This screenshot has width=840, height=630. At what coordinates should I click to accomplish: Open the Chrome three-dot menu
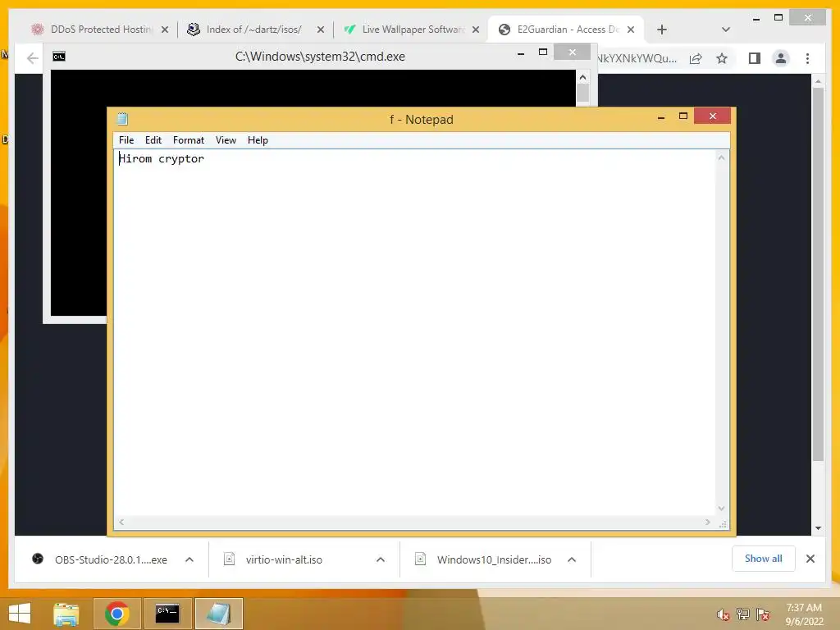click(x=807, y=58)
